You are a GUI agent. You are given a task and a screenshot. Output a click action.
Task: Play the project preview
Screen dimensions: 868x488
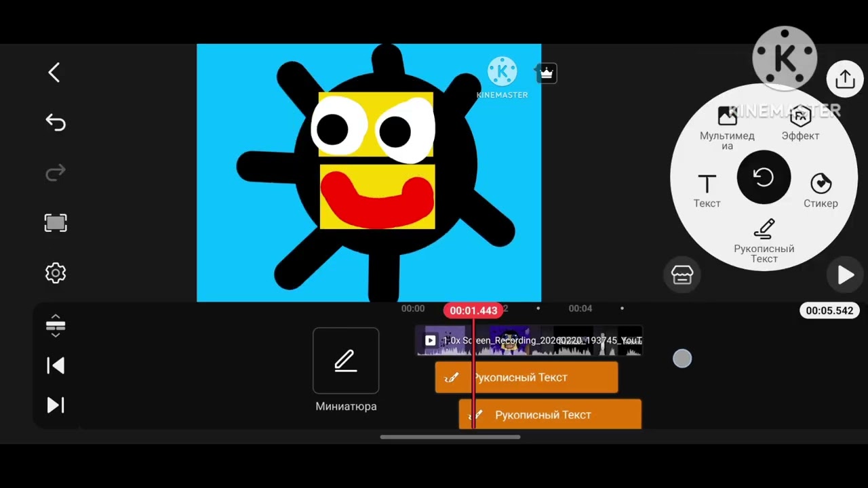pyautogui.click(x=845, y=274)
